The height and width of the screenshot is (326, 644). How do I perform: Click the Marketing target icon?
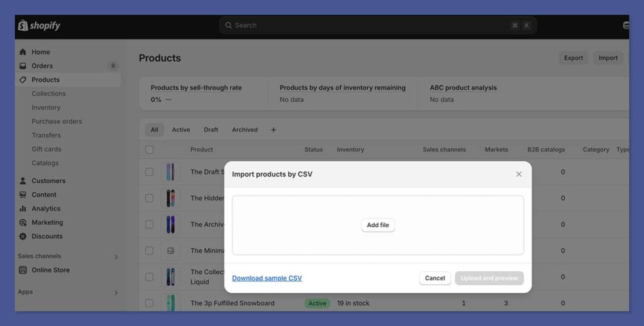point(23,222)
